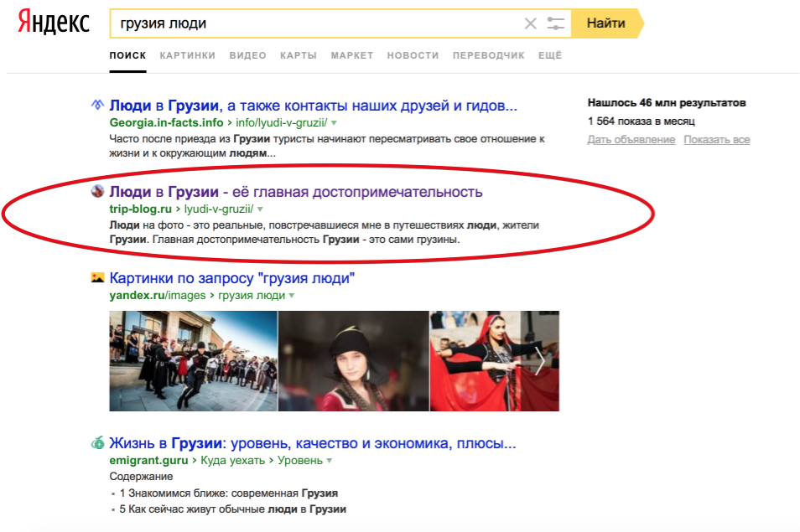Click Georgia.in-facts.info favicon icon
The height and width of the screenshot is (532, 800).
(x=97, y=105)
